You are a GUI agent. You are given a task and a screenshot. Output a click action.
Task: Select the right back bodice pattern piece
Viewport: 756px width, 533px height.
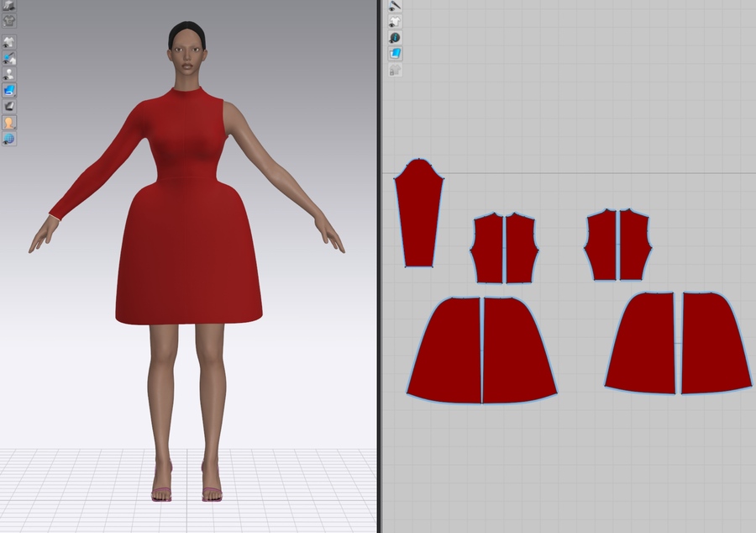point(633,246)
